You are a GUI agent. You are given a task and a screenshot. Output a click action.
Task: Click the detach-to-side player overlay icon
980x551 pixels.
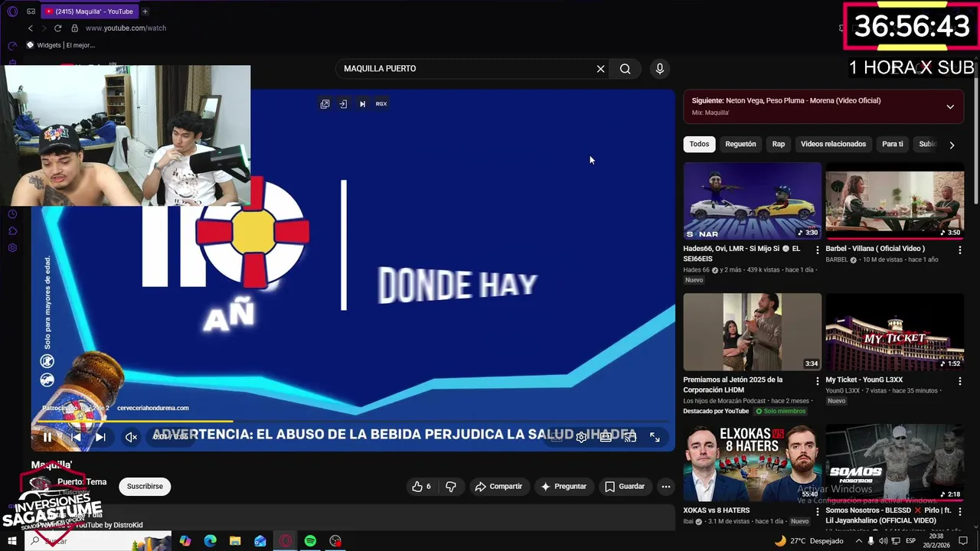pos(343,104)
